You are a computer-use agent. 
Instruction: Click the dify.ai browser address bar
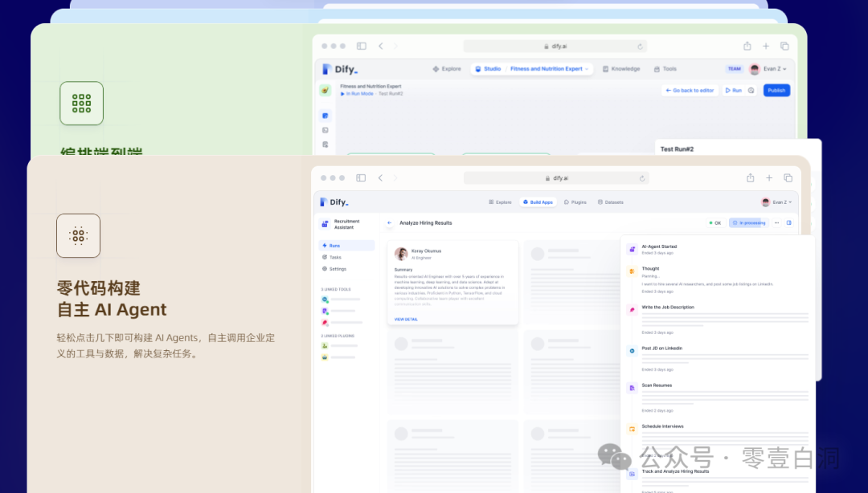click(x=557, y=178)
